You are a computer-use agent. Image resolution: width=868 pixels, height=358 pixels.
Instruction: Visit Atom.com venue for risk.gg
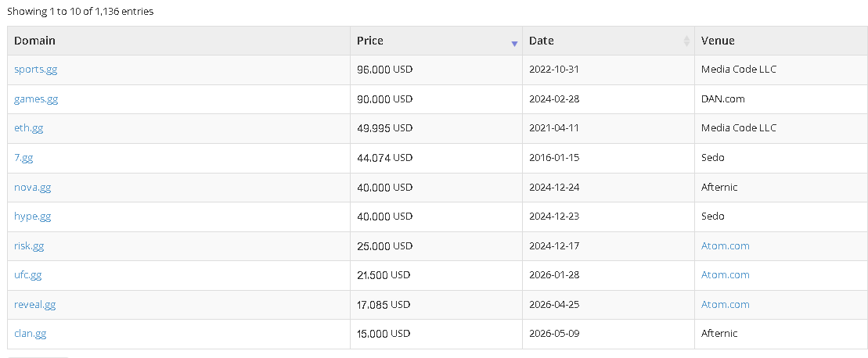point(726,246)
